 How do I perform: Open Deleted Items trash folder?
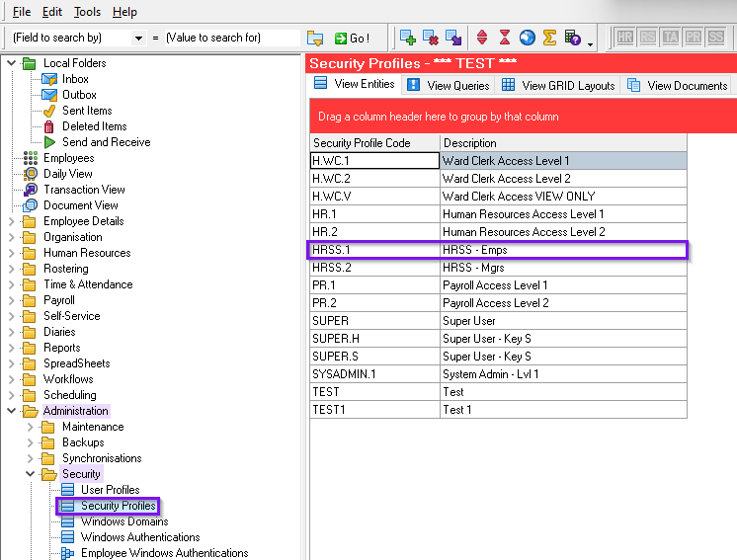(94, 126)
